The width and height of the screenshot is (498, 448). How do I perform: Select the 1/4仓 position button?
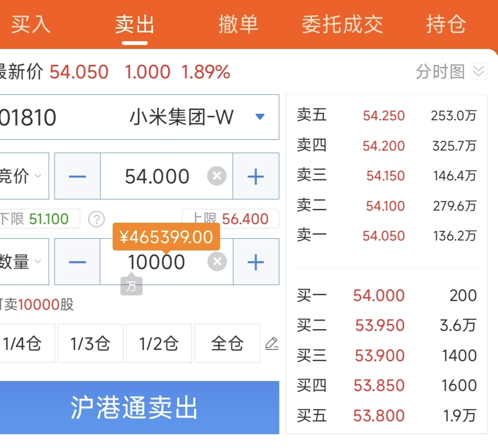pyautogui.click(x=27, y=343)
